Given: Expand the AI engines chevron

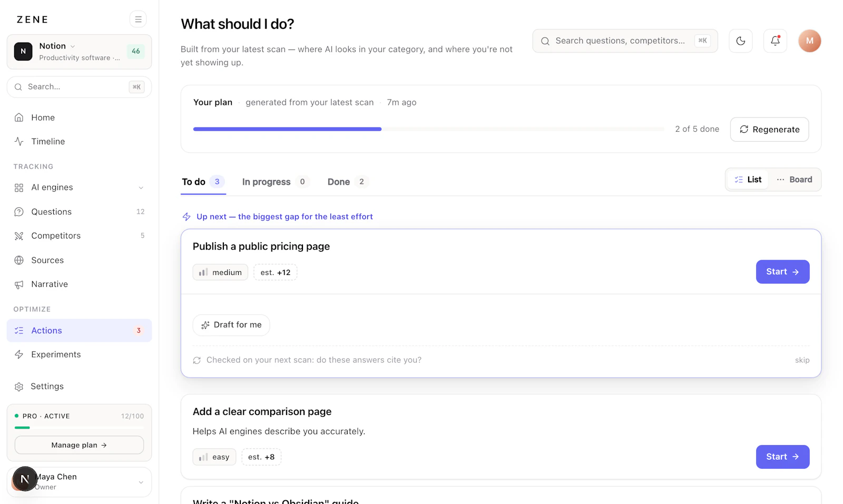Looking at the screenshot, I should pos(141,187).
